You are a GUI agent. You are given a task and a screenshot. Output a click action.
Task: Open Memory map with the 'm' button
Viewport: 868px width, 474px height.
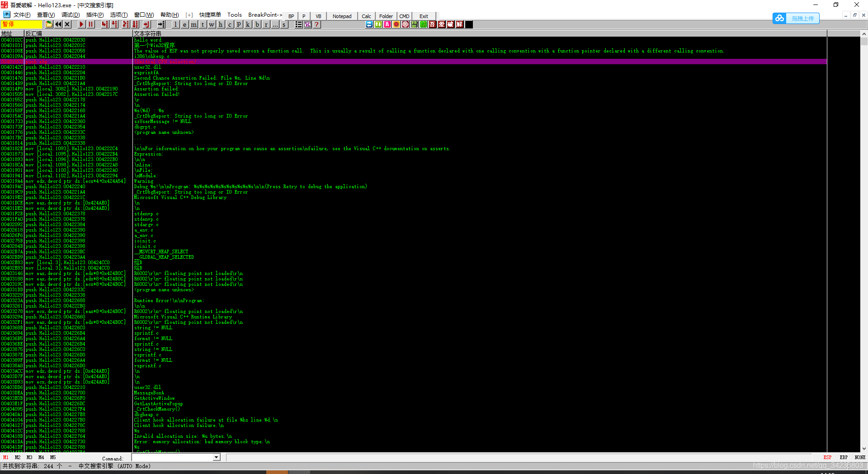coord(193,24)
